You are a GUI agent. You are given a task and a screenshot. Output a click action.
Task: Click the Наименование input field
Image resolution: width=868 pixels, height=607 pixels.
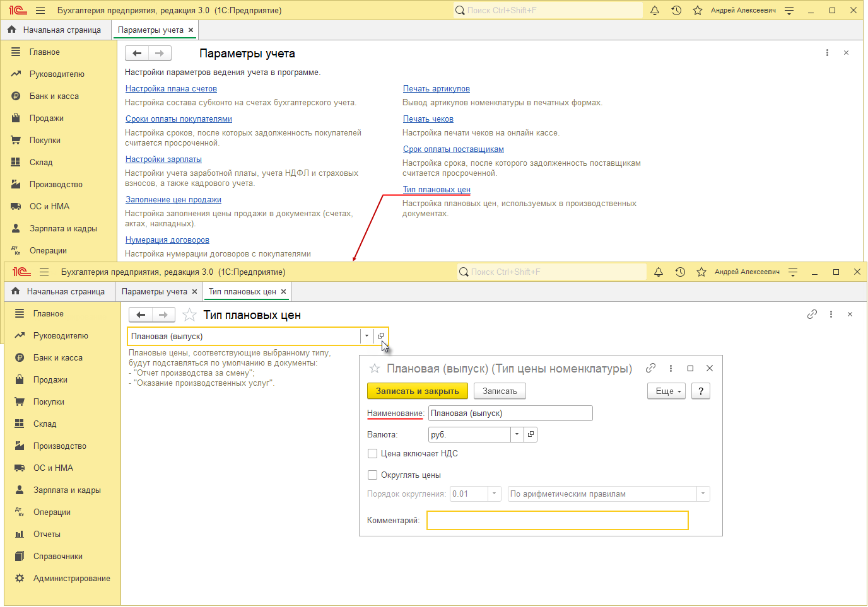[x=510, y=413]
